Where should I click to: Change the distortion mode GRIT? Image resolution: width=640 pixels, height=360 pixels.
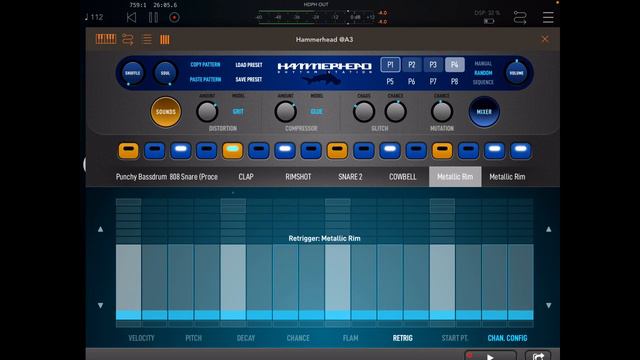point(238,111)
